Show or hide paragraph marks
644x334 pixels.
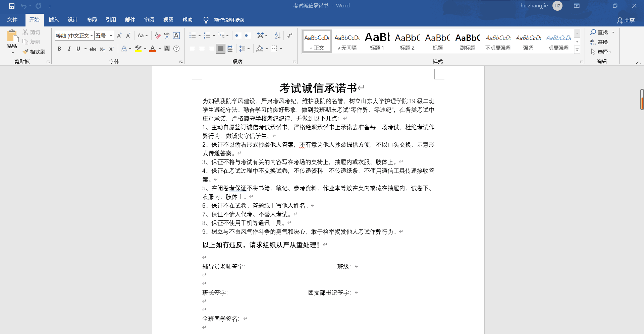point(289,36)
